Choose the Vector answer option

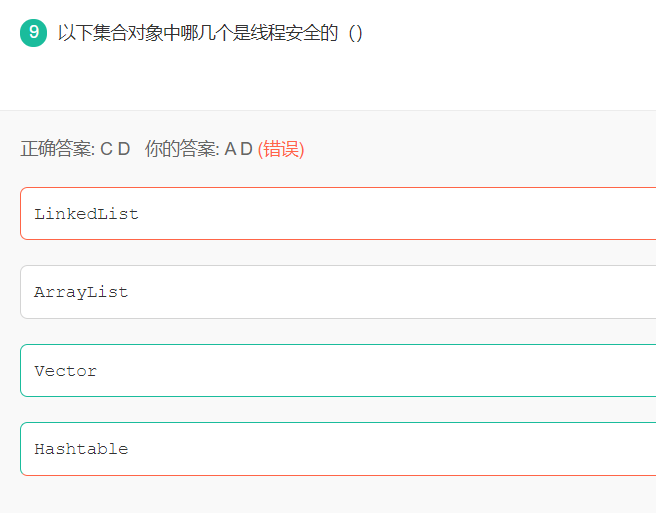coord(338,371)
